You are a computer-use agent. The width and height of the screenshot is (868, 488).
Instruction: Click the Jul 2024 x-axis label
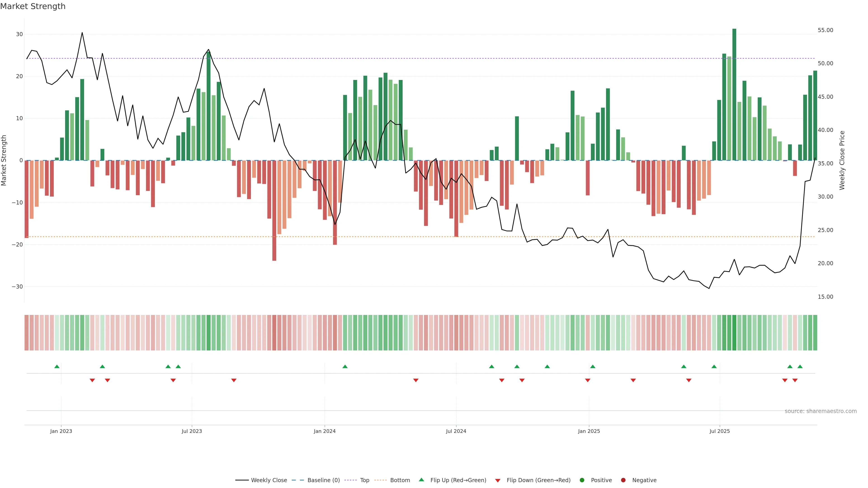click(456, 431)
